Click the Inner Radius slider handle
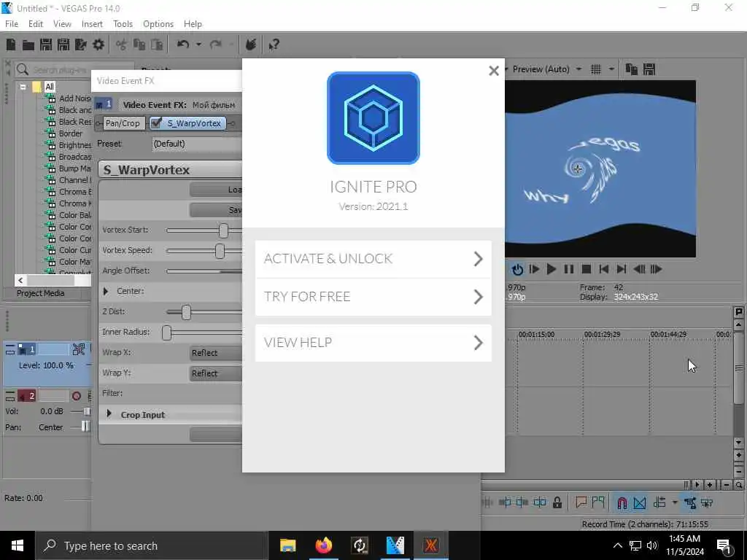The height and width of the screenshot is (560, 747). (x=166, y=332)
